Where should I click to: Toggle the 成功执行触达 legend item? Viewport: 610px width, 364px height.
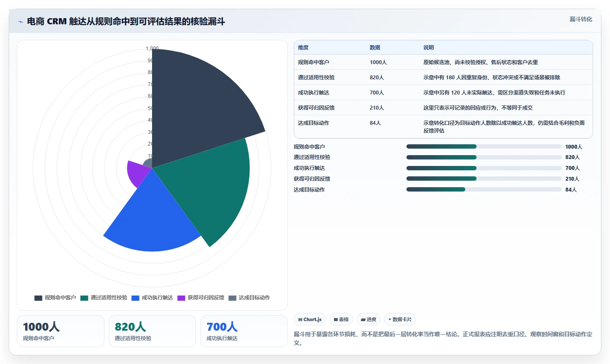tap(152, 298)
